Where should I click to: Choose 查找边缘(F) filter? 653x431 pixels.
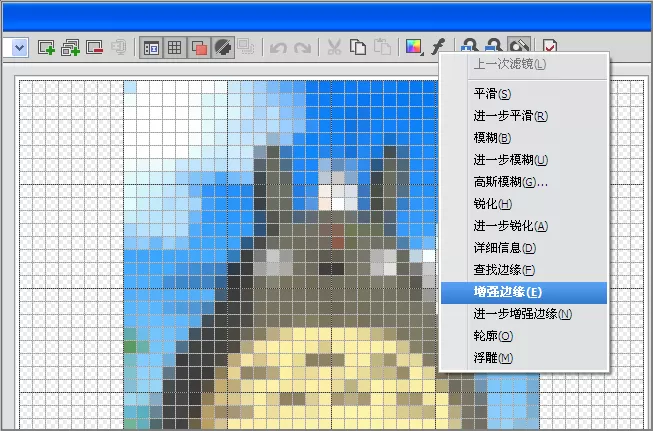tap(524, 270)
